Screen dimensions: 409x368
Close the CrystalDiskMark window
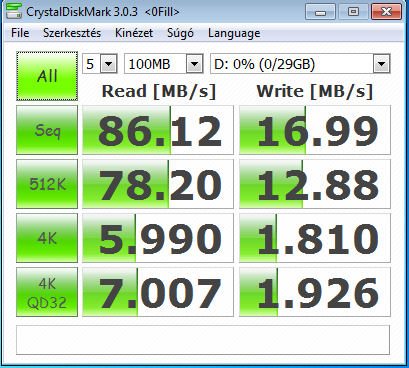coord(386,12)
